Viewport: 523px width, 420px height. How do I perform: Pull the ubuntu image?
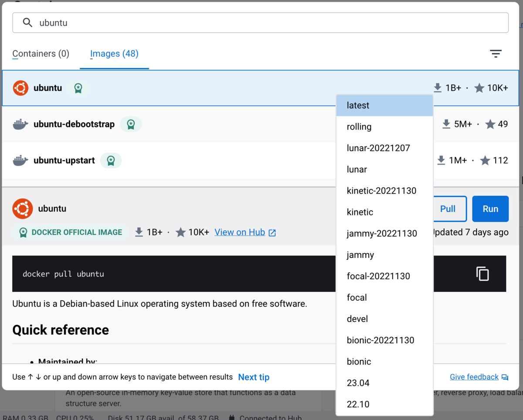[449, 209]
